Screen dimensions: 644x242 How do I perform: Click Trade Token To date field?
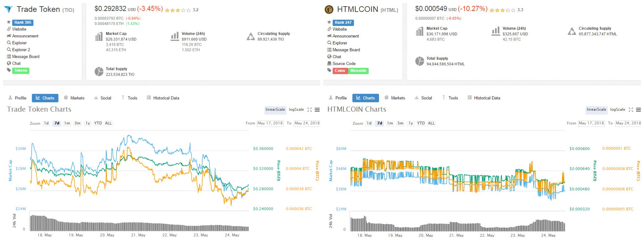point(307,123)
